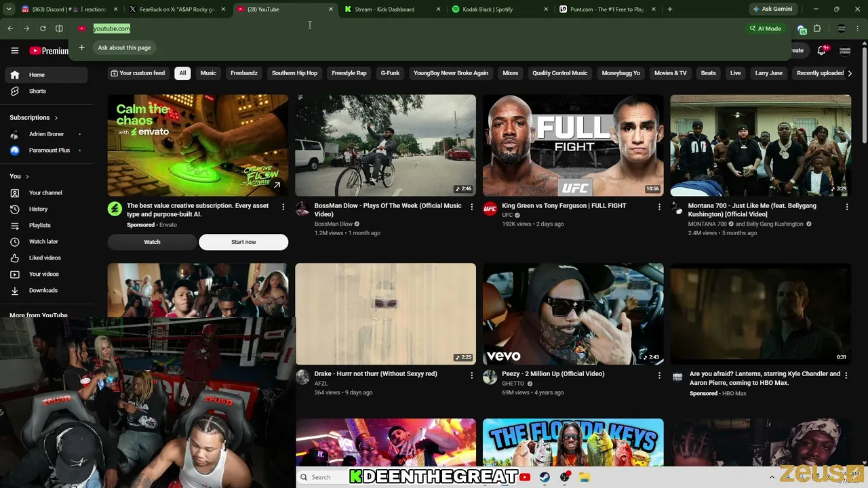Expand the Subscriptions section

pos(33,117)
